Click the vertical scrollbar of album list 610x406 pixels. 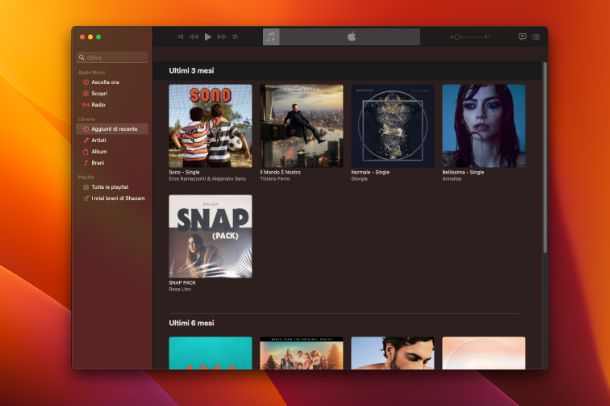coord(545,158)
